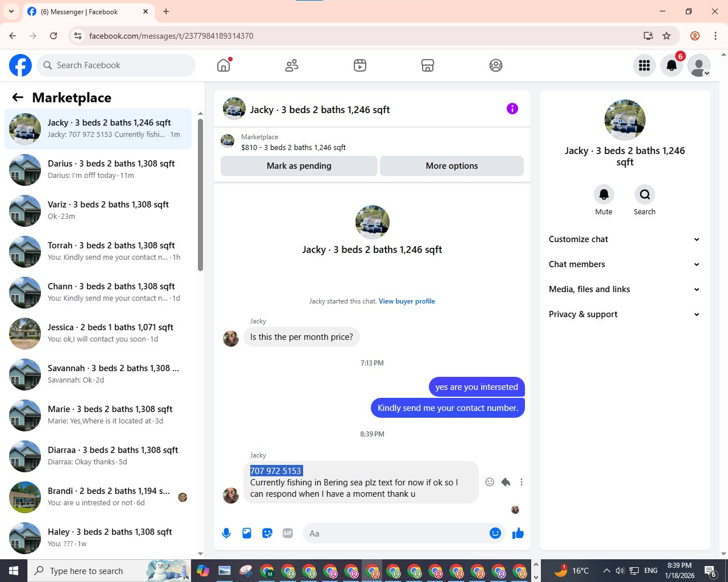Open the Diarraa conversation
Screen dimensions: 728x582
[98, 456]
